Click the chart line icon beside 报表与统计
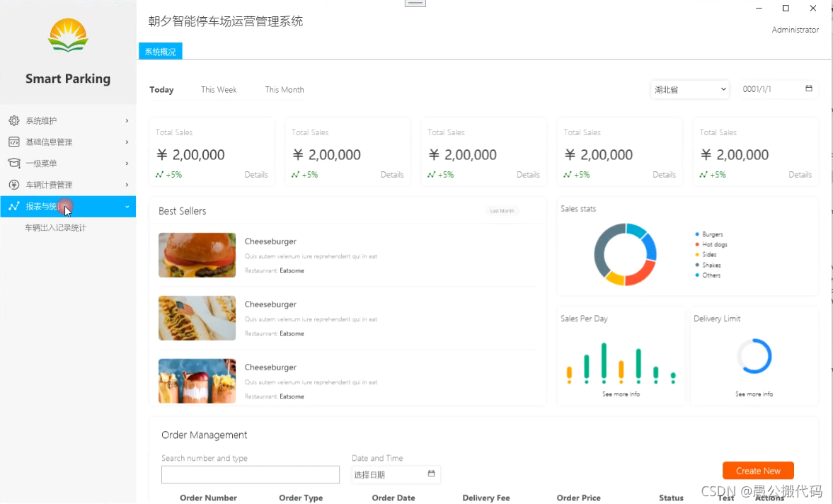The height and width of the screenshot is (504, 833). point(14,206)
